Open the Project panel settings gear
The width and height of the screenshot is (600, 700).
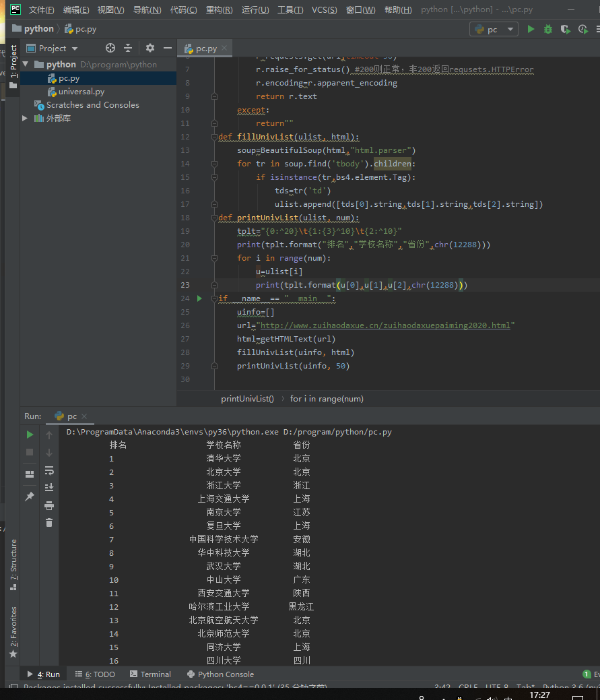[x=149, y=48]
